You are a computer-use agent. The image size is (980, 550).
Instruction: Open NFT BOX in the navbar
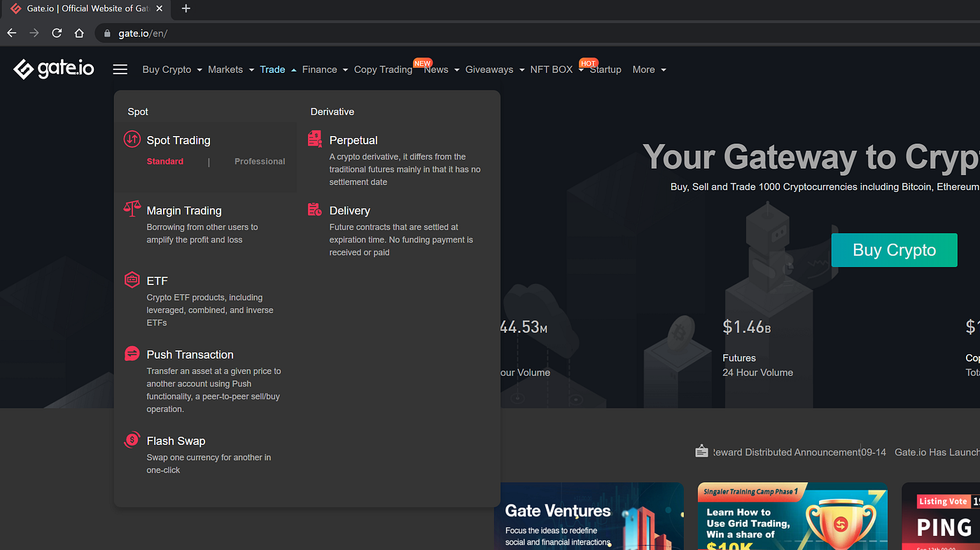click(552, 69)
